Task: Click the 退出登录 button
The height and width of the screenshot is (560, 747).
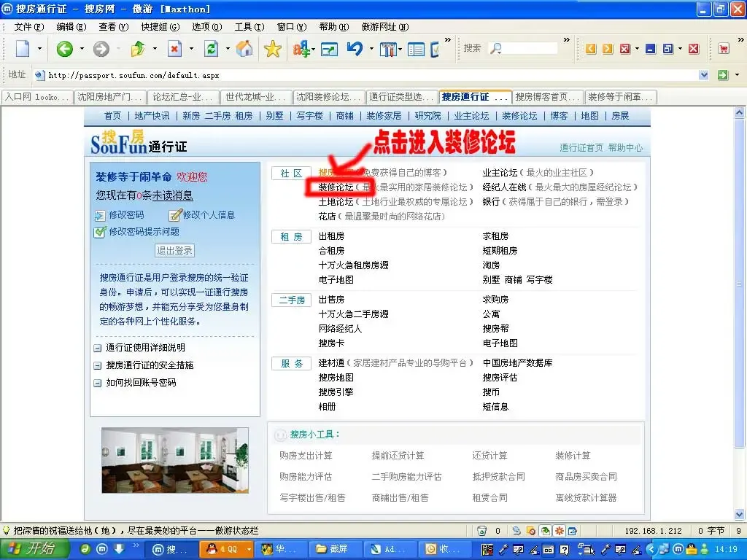Action: coord(175,251)
